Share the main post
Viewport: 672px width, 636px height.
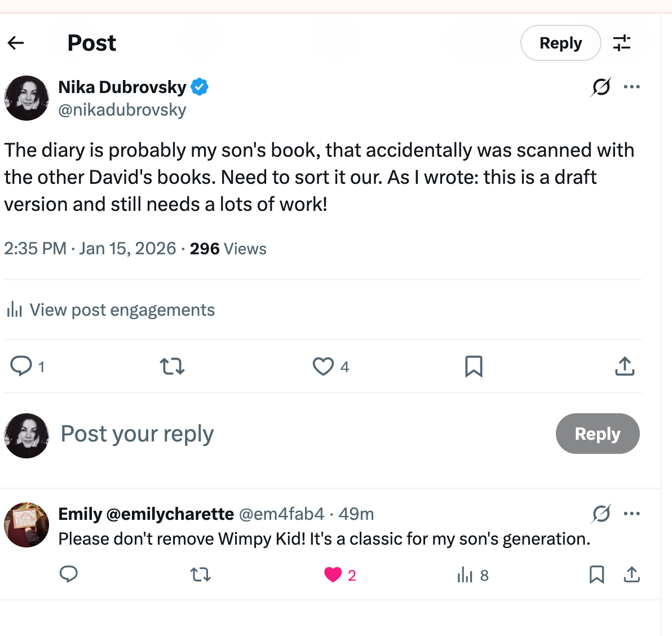[625, 366]
